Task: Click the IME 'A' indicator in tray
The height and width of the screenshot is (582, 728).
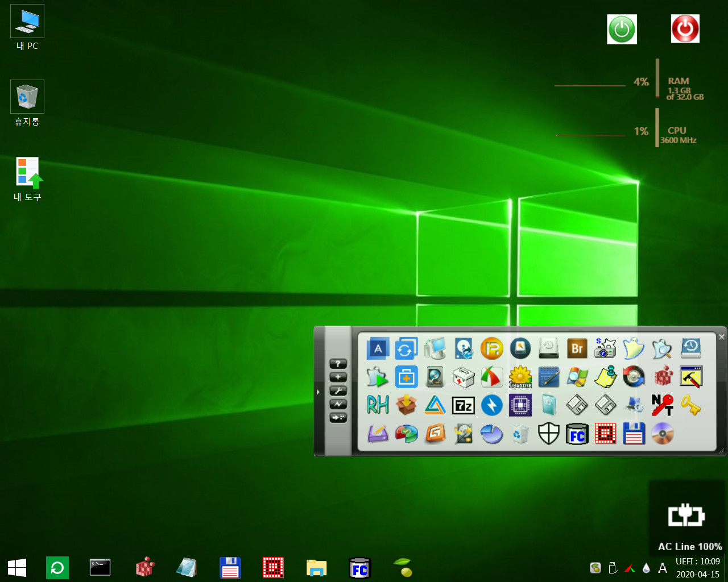Action: coord(663,568)
